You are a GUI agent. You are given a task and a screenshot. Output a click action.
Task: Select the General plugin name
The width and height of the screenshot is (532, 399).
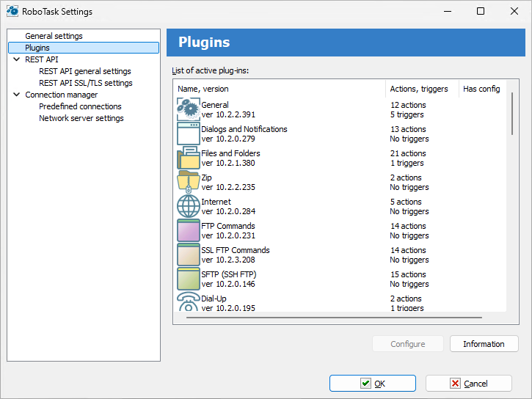[x=215, y=105]
